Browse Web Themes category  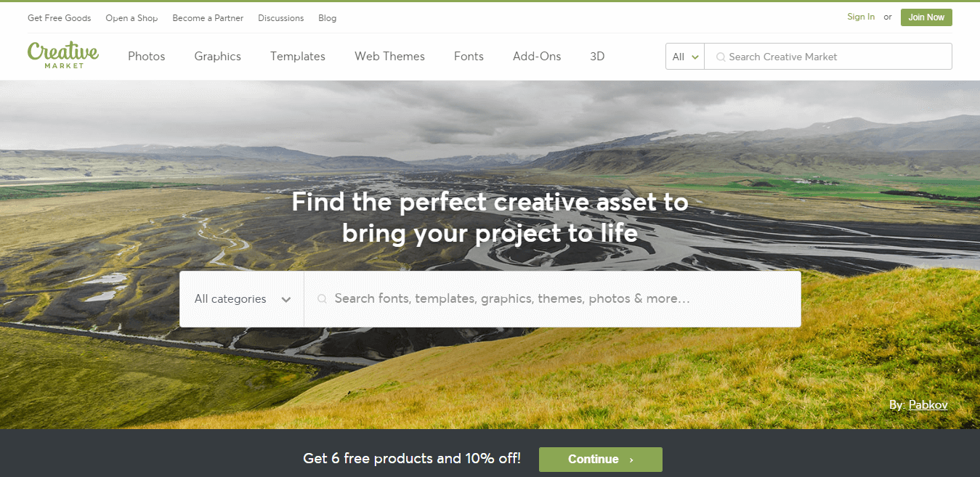point(390,56)
